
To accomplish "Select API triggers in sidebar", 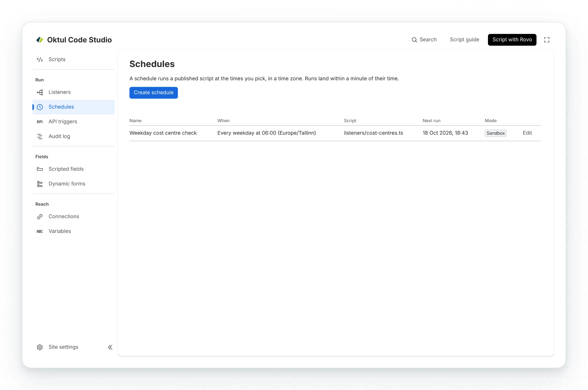I will pos(73,122).
